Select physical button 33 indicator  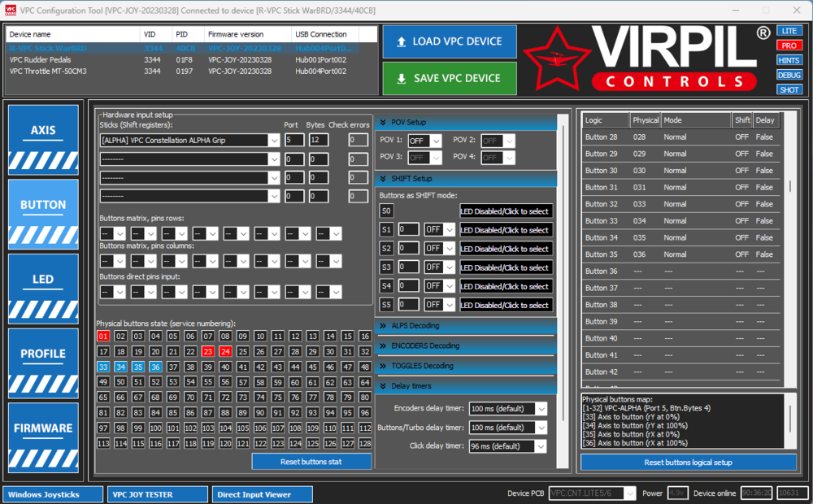coord(103,367)
